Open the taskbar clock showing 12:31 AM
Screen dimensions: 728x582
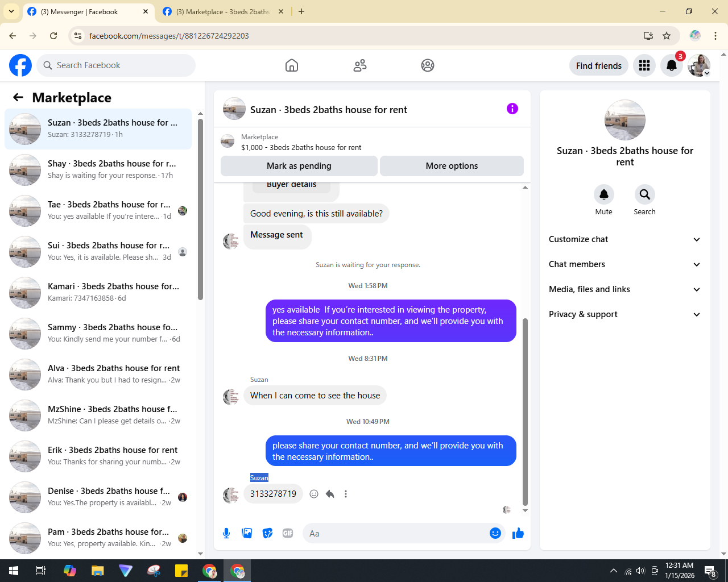tap(680, 571)
